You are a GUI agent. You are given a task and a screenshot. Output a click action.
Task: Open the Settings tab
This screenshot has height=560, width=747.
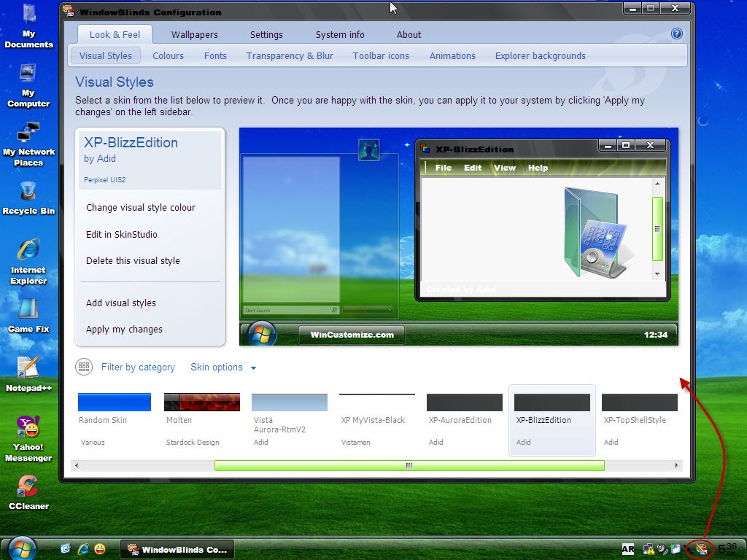[x=266, y=34]
